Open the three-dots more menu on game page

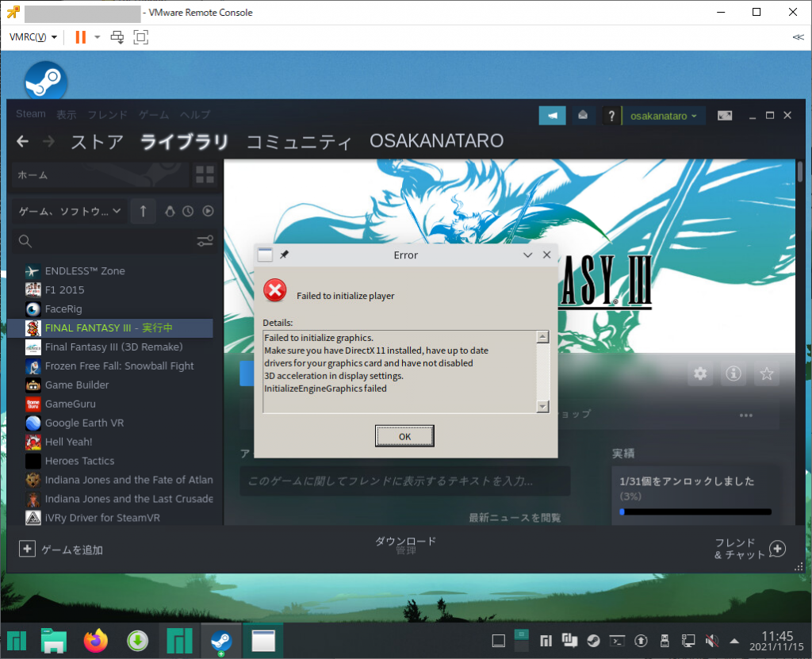pos(745,415)
